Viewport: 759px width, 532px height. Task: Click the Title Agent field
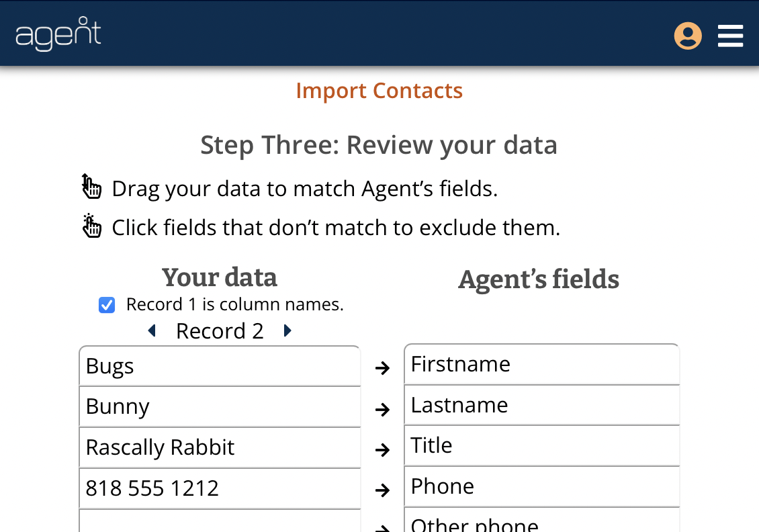(x=541, y=446)
